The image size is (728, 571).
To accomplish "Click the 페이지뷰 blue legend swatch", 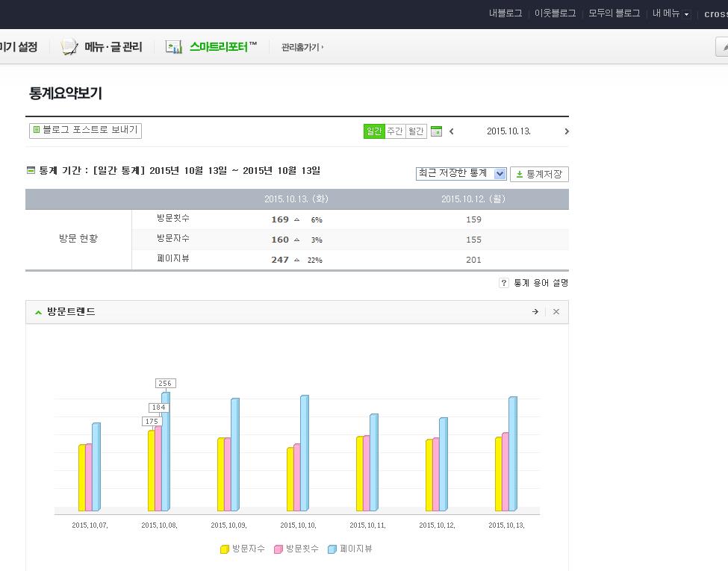I will point(332,549).
